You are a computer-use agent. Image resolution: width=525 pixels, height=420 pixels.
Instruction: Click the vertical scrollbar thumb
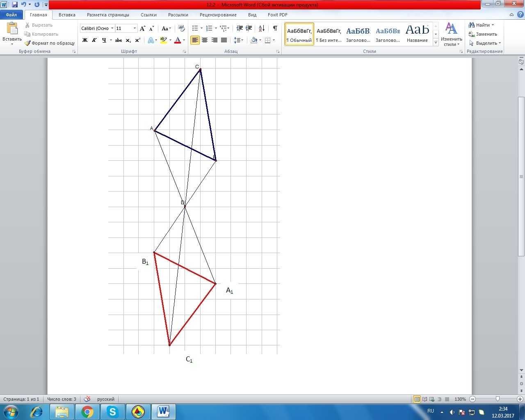(521, 176)
